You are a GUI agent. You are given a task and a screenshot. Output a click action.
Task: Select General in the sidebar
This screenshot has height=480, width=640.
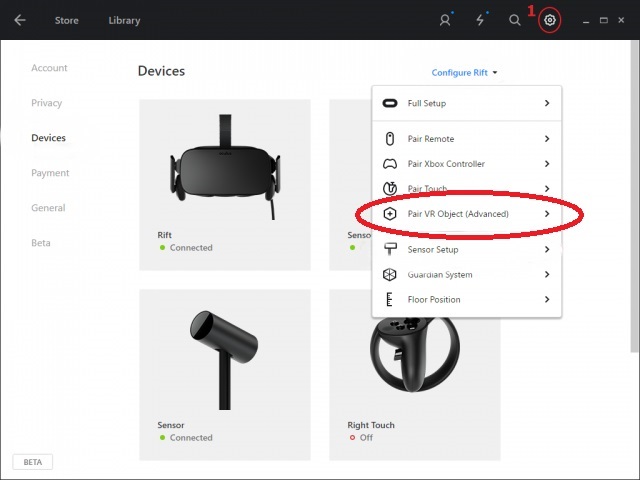coord(48,208)
